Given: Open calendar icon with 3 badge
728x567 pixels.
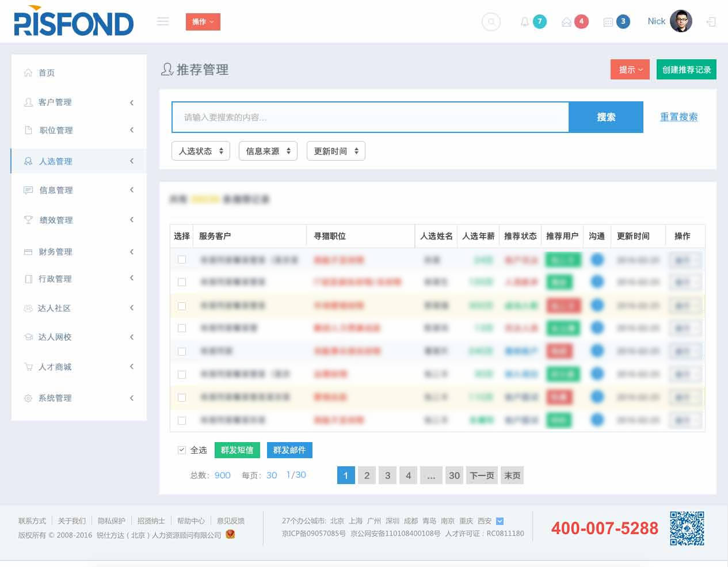Looking at the screenshot, I should tap(608, 22).
